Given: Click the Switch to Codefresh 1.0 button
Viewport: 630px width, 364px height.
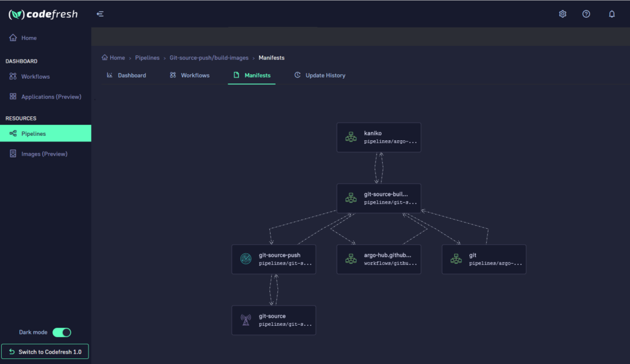Looking at the screenshot, I should [45, 351].
